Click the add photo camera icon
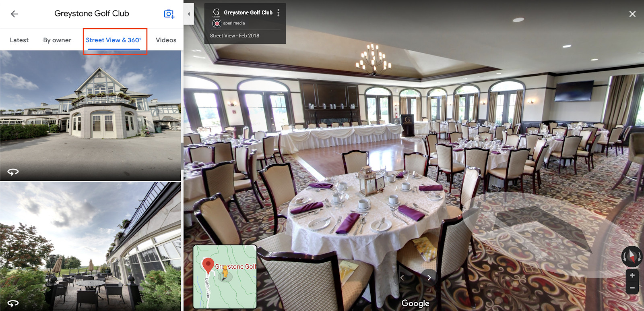644x311 pixels. click(169, 14)
